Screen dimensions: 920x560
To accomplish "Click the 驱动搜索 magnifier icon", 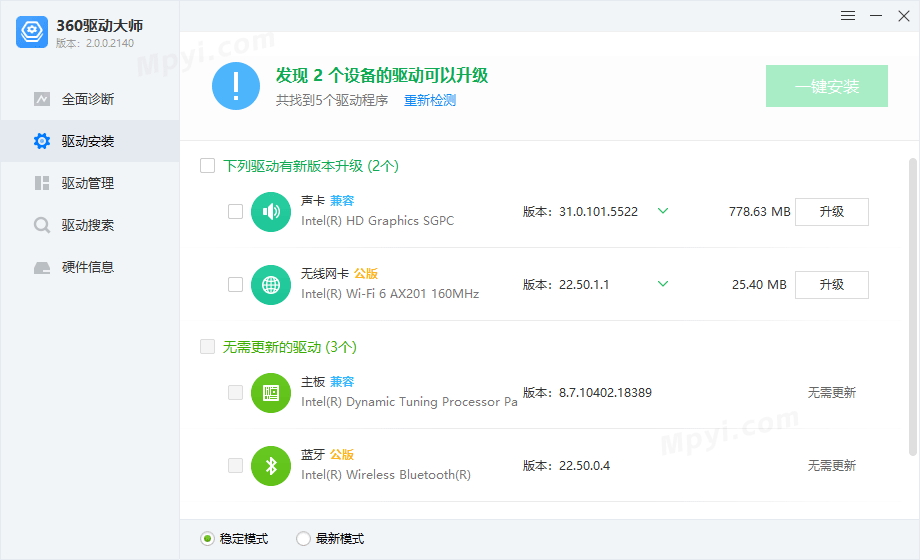I will pyautogui.click(x=42, y=225).
